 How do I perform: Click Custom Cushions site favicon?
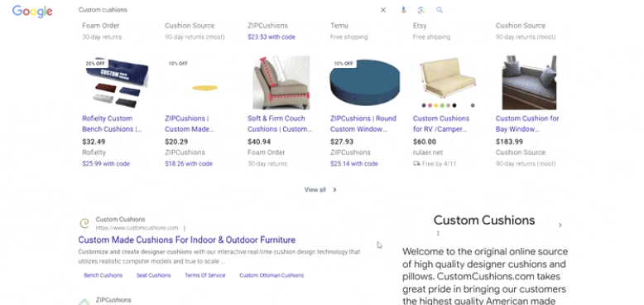[84, 223]
